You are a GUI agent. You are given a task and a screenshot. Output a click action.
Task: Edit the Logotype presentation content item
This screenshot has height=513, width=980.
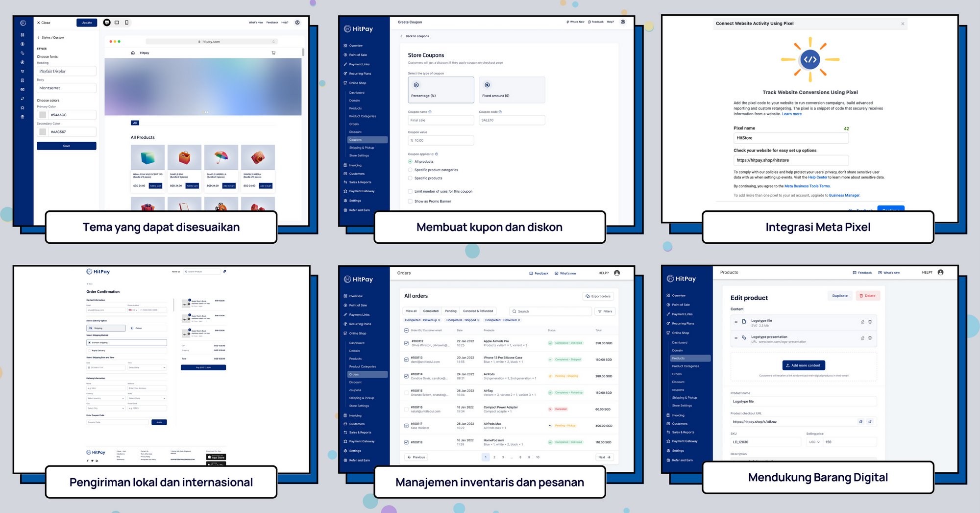click(862, 338)
